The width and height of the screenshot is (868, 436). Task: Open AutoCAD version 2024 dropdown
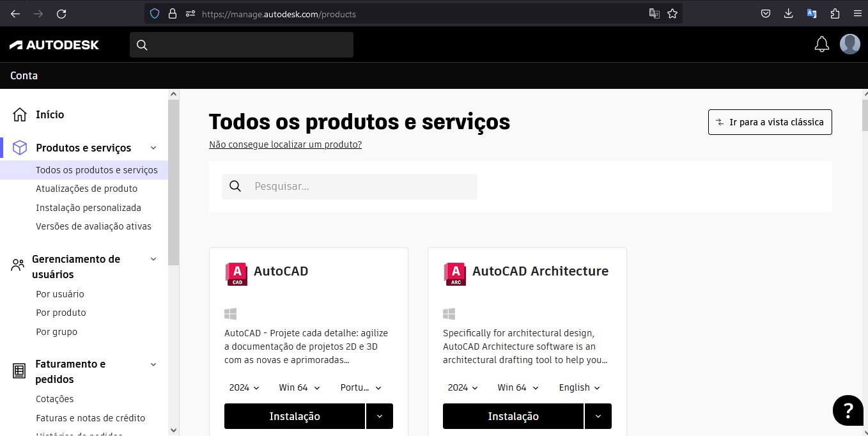tap(244, 387)
